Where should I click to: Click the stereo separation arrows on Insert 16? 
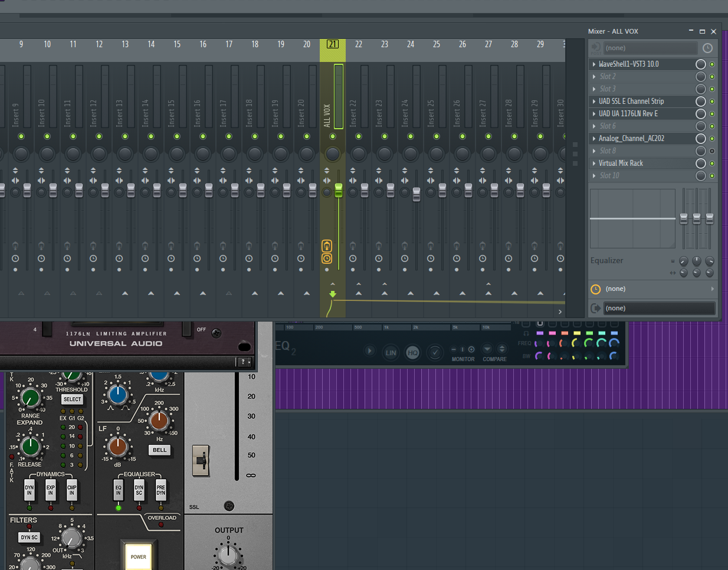[x=197, y=181]
